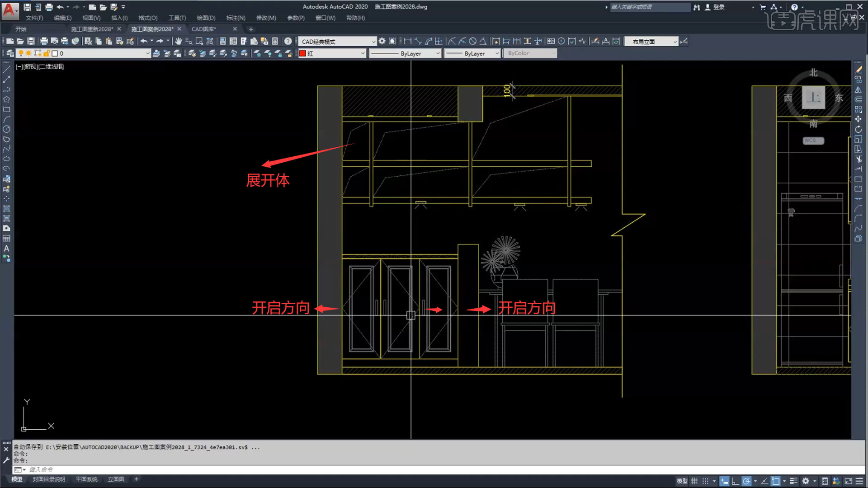This screenshot has height=488, width=868.
Task: Open the 修改(M) menu
Action: click(266, 18)
